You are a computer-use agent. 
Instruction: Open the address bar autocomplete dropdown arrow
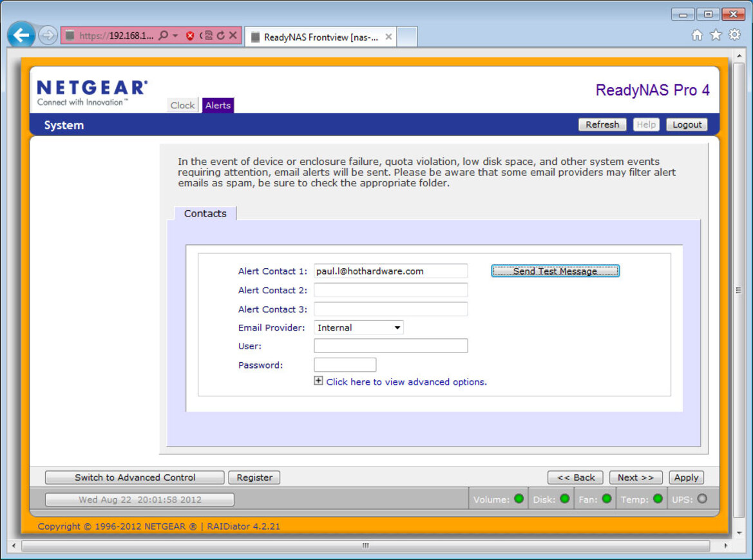[x=175, y=35]
